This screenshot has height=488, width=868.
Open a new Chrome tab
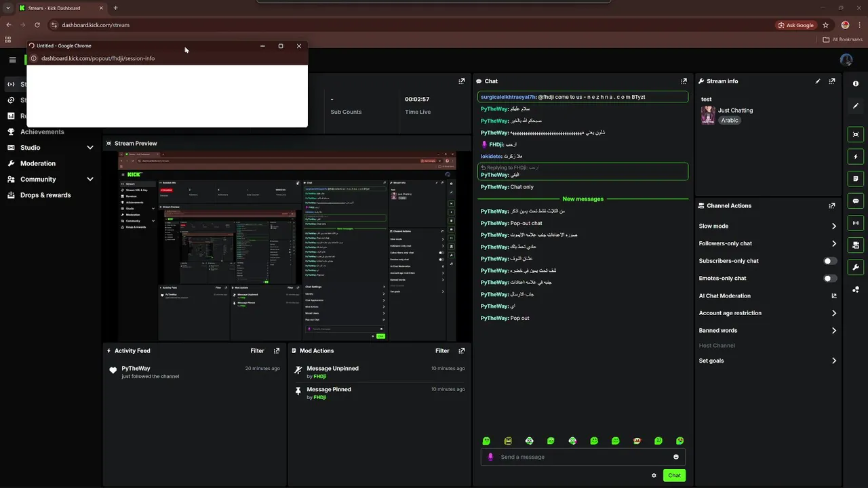(115, 8)
